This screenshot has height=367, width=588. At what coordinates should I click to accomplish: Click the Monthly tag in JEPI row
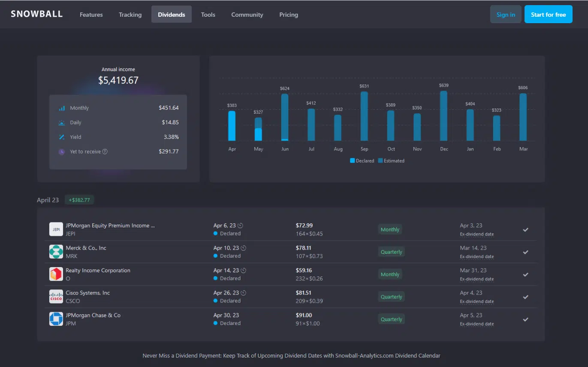(x=390, y=229)
